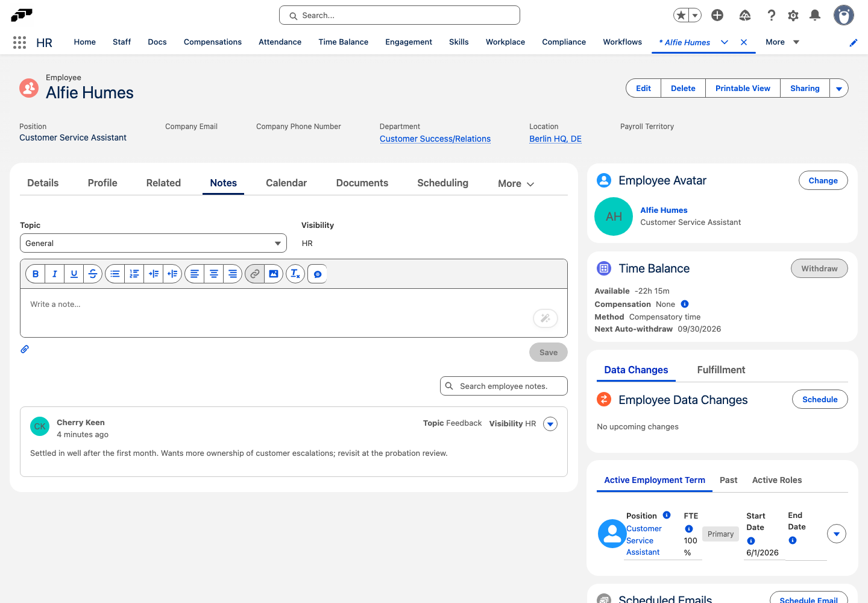Switch to the Documents tab
The width and height of the screenshot is (868, 603).
pyautogui.click(x=362, y=183)
